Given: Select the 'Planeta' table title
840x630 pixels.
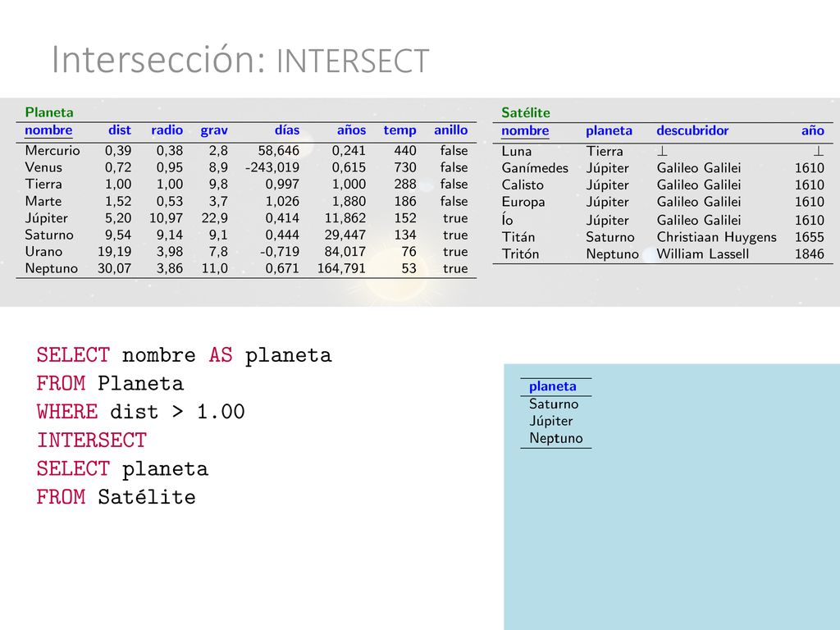Looking at the screenshot, I should click(49, 112).
